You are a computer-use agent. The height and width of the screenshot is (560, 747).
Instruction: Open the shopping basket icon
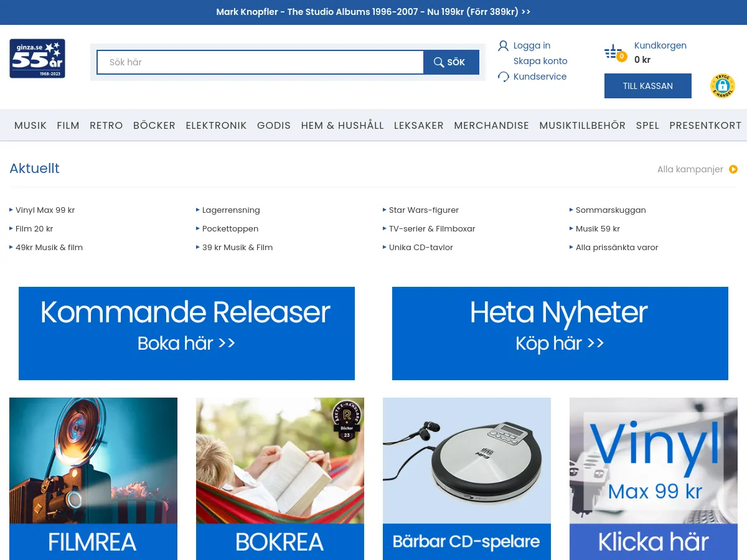coord(614,52)
